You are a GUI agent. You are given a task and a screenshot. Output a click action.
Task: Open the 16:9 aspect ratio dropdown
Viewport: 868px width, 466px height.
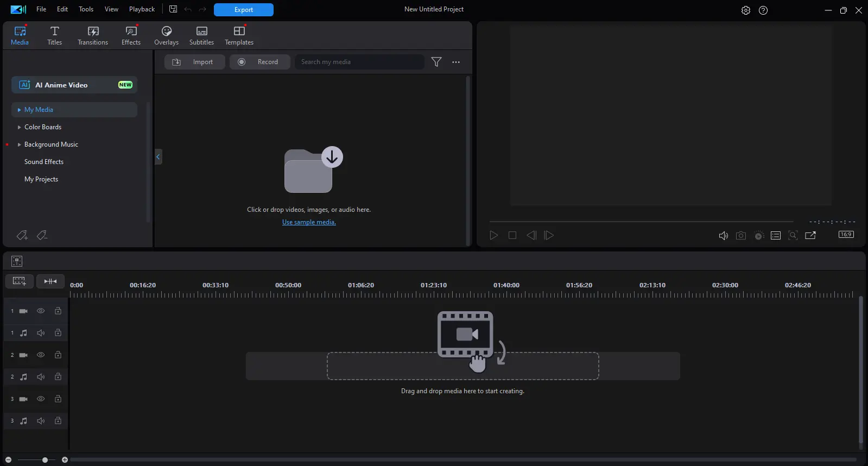click(846, 235)
